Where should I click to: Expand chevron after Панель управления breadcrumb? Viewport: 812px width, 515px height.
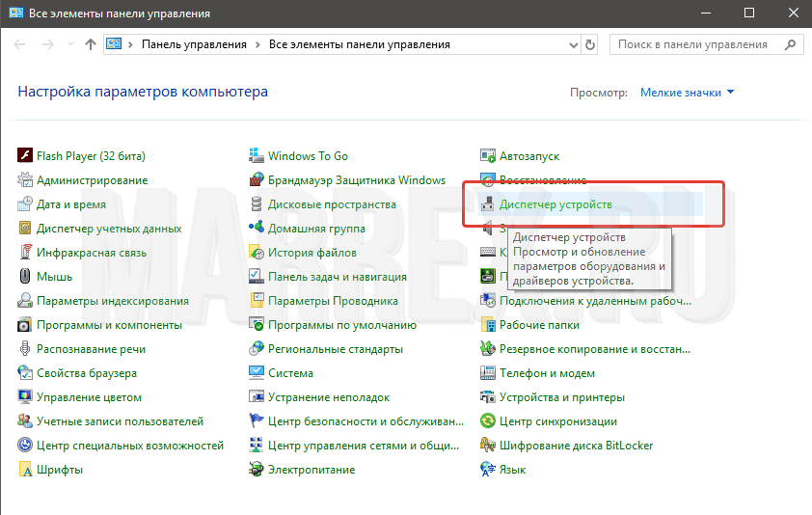pos(257,44)
